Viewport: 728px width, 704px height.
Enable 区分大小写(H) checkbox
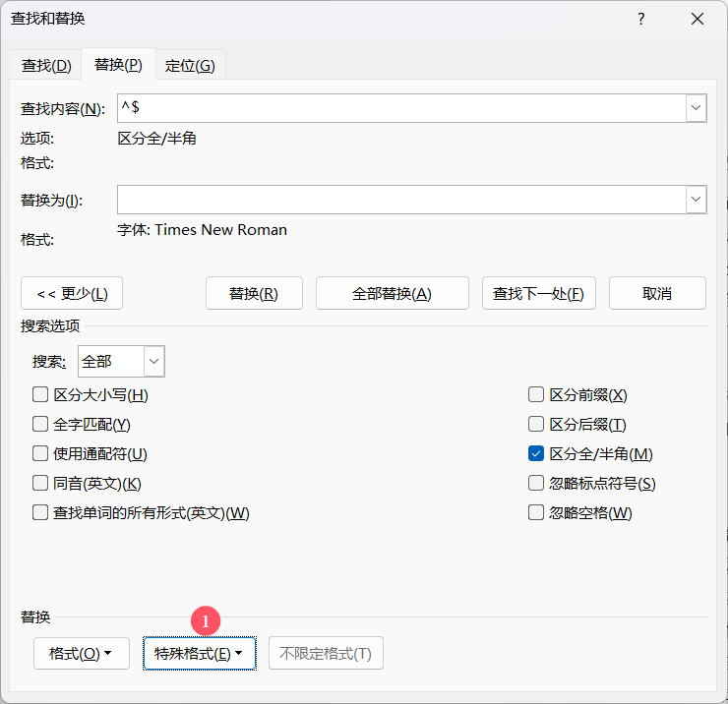pos(40,395)
